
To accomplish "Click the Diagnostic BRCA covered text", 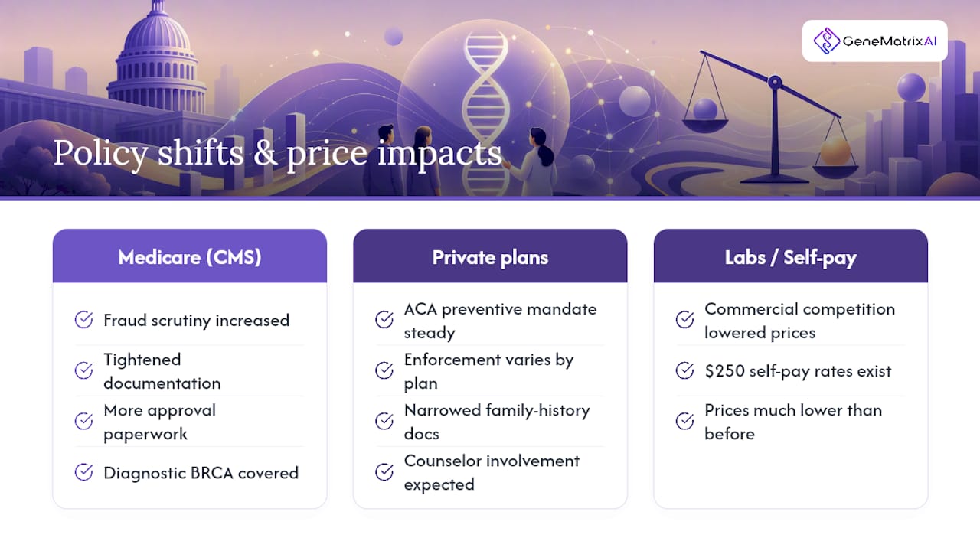I will (201, 473).
